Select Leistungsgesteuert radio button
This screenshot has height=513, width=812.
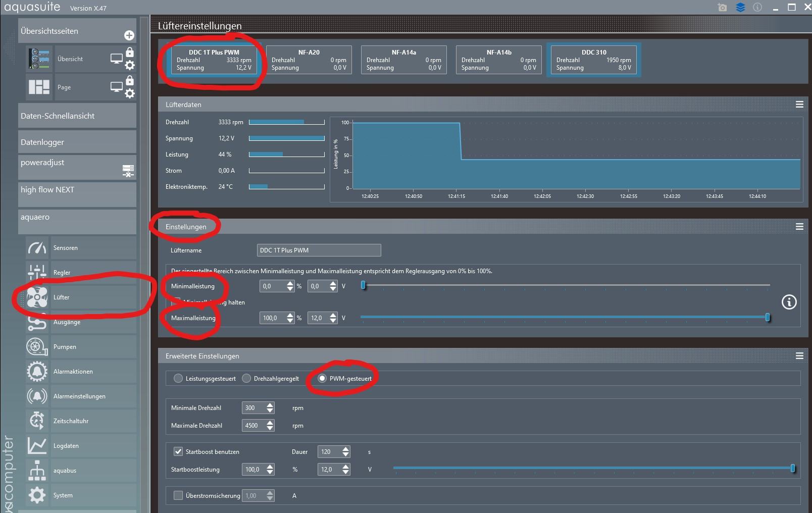(178, 378)
